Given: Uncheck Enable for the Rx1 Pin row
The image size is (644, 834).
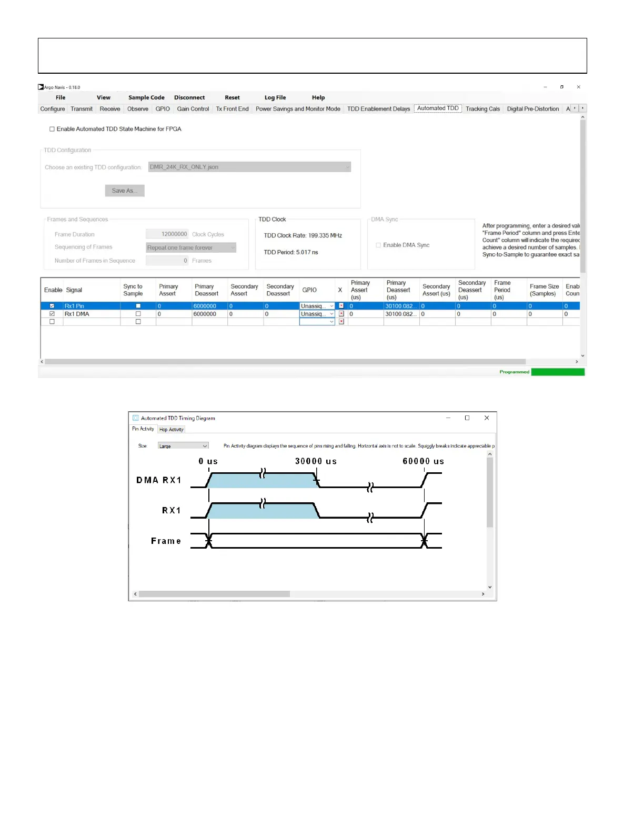Looking at the screenshot, I should (x=52, y=306).
